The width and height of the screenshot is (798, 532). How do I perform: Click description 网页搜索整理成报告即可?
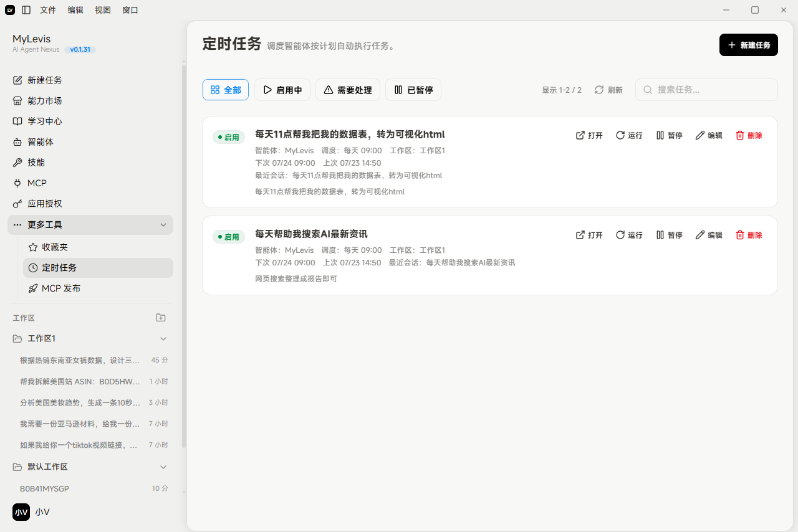[296, 278]
